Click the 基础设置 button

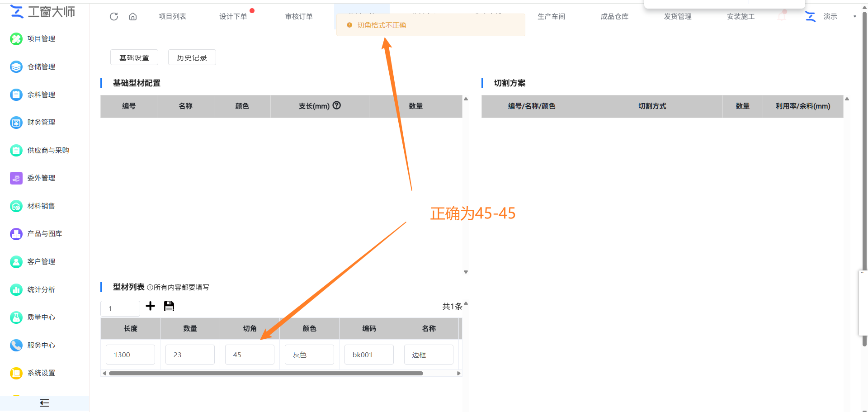pyautogui.click(x=134, y=57)
